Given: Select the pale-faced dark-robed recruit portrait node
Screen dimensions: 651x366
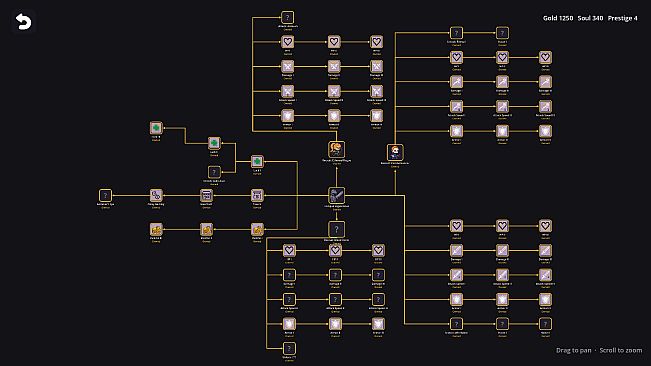Looking at the screenshot, I should pyautogui.click(x=395, y=152).
